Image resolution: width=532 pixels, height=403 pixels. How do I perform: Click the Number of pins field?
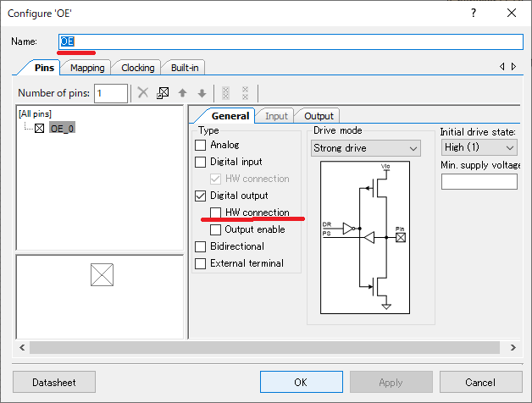point(111,93)
